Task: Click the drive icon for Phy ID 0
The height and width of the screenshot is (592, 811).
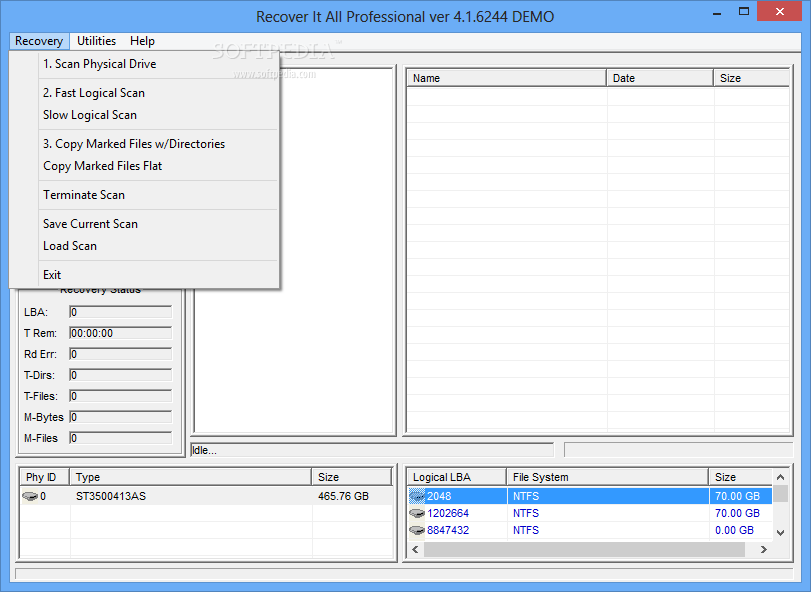Action: [30, 496]
